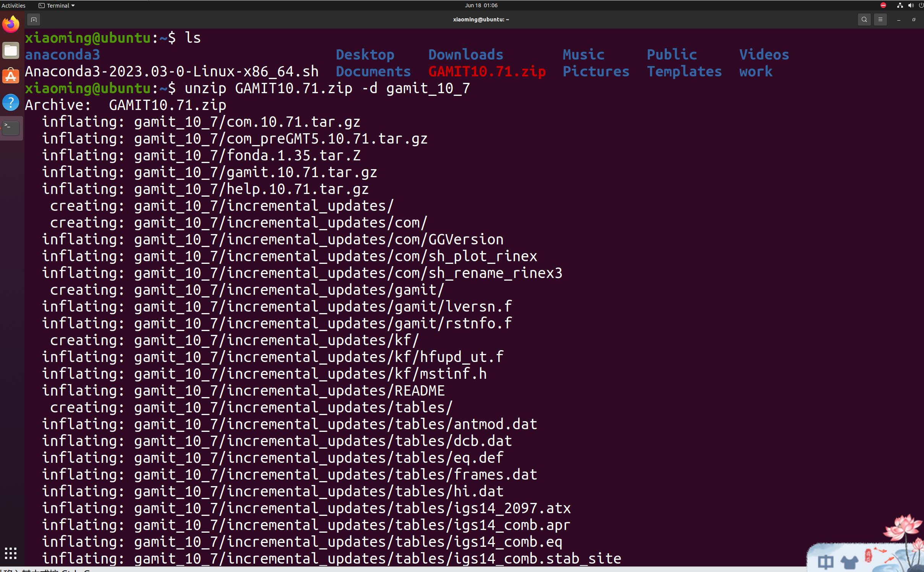This screenshot has width=924, height=572.
Task: Minimize the terminal window
Action: tap(899, 19)
